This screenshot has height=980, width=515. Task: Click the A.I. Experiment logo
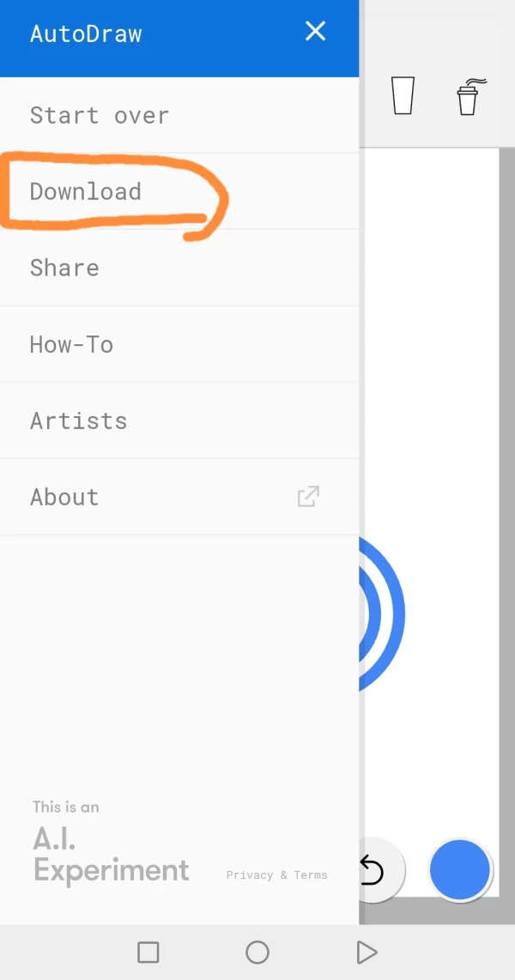tap(110, 855)
